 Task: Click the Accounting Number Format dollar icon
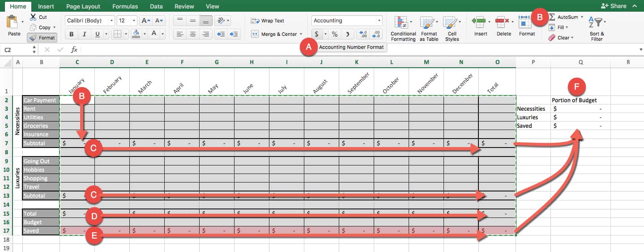tap(316, 35)
